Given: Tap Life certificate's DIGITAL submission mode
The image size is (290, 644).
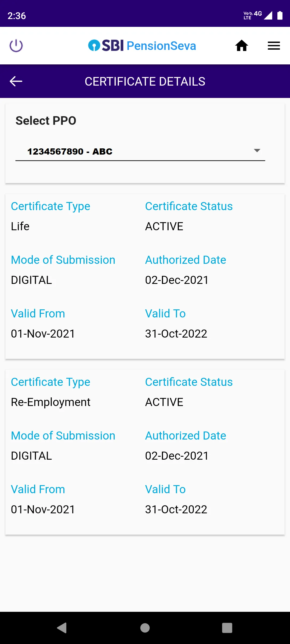Looking at the screenshot, I should point(31,280).
